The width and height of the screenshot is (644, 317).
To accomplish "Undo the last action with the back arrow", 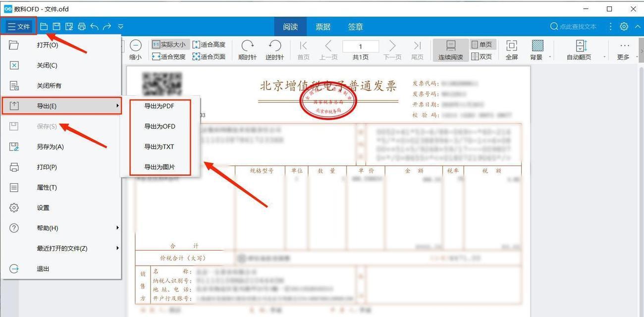I will [x=94, y=26].
